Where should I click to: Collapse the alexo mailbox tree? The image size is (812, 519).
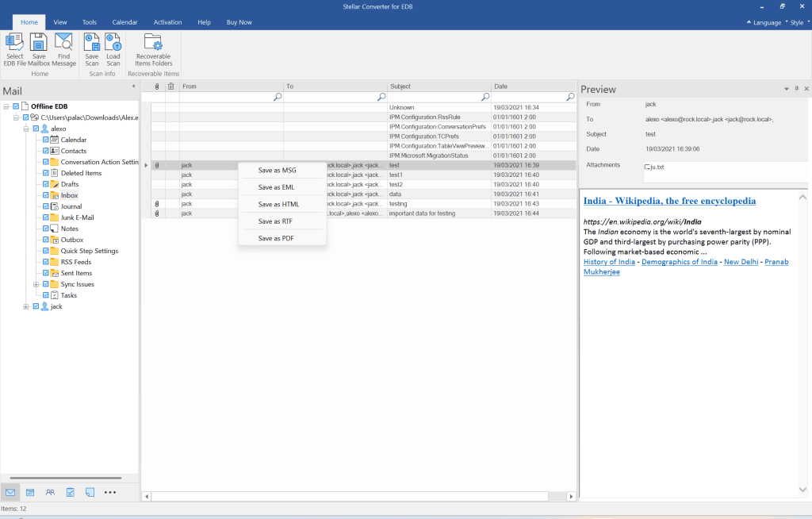point(26,129)
